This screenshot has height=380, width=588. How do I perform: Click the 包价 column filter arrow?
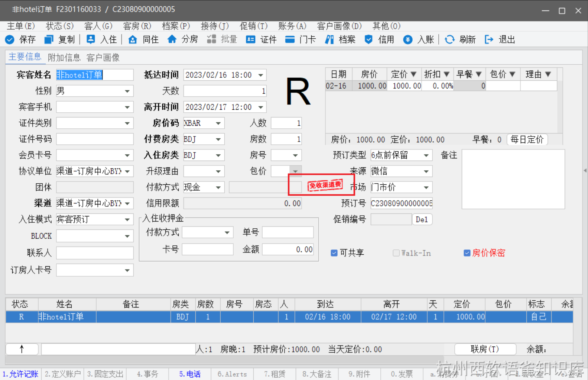[512, 74]
